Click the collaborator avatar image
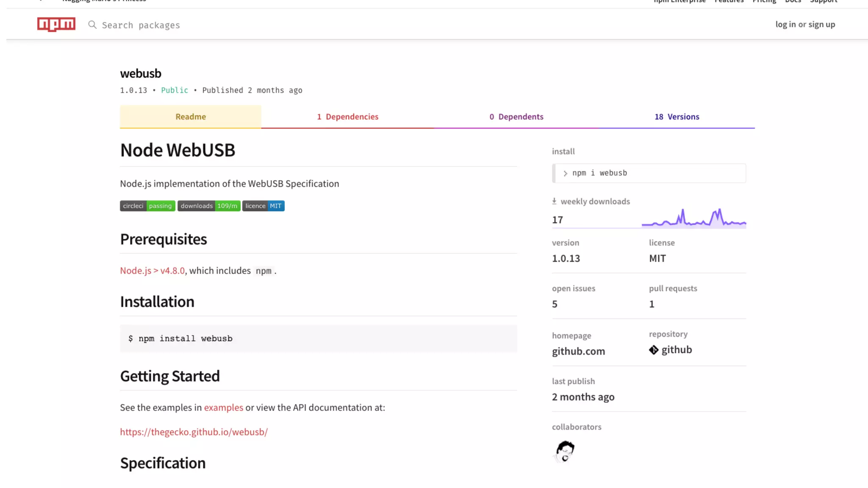Viewport: 868px width, 488px height. [x=565, y=451]
